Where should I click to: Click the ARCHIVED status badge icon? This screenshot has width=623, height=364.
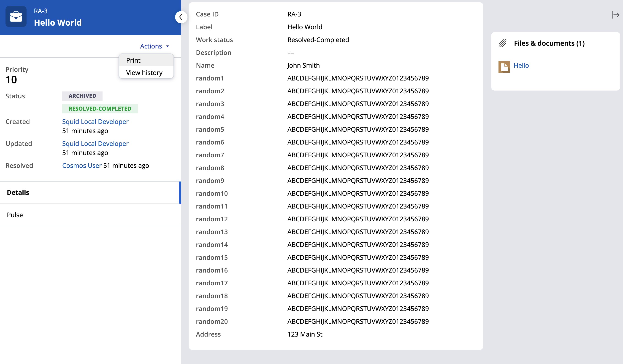click(82, 96)
